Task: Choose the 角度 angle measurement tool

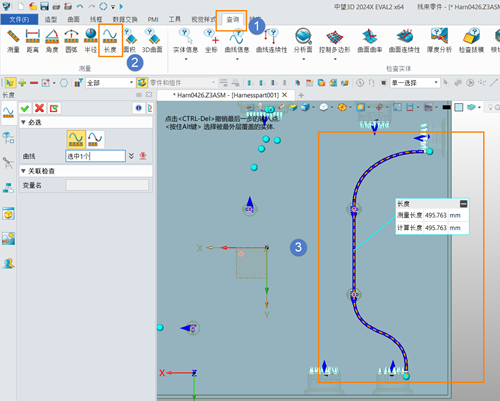Action: (x=52, y=41)
